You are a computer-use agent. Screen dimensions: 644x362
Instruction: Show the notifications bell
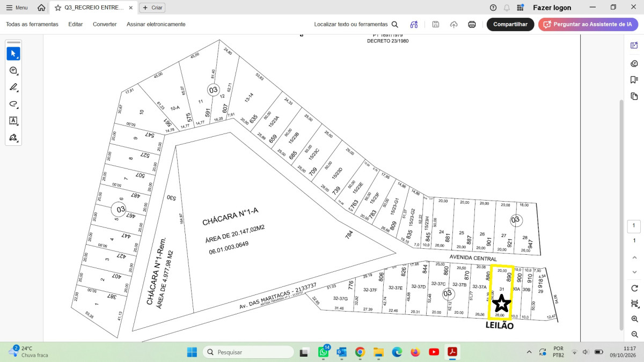pyautogui.click(x=507, y=8)
